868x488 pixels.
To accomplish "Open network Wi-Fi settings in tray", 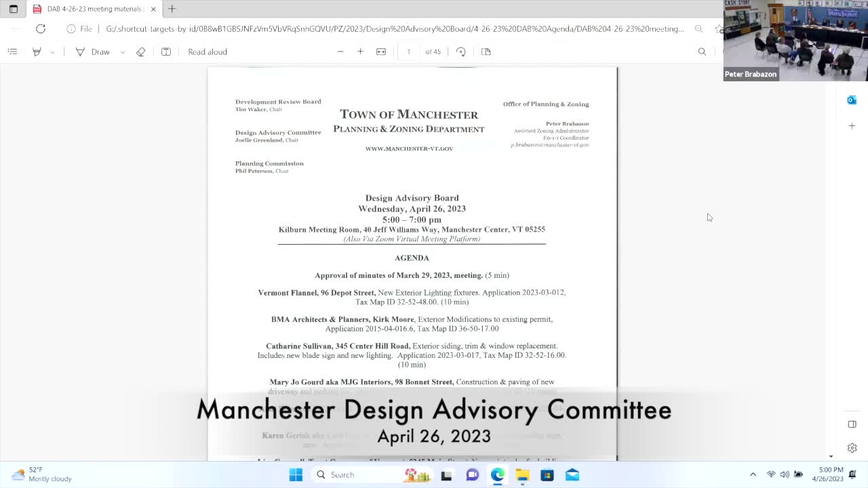I will [x=771, y=474].
